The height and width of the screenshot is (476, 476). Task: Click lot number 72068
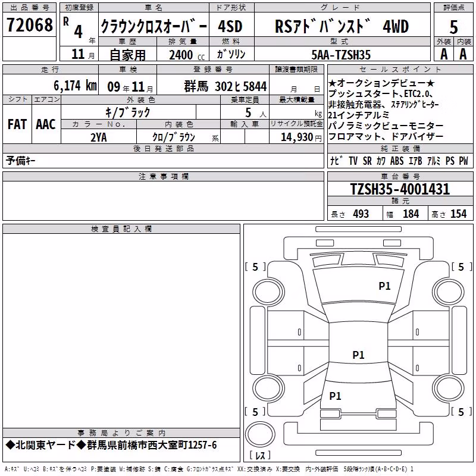[29, 25]
